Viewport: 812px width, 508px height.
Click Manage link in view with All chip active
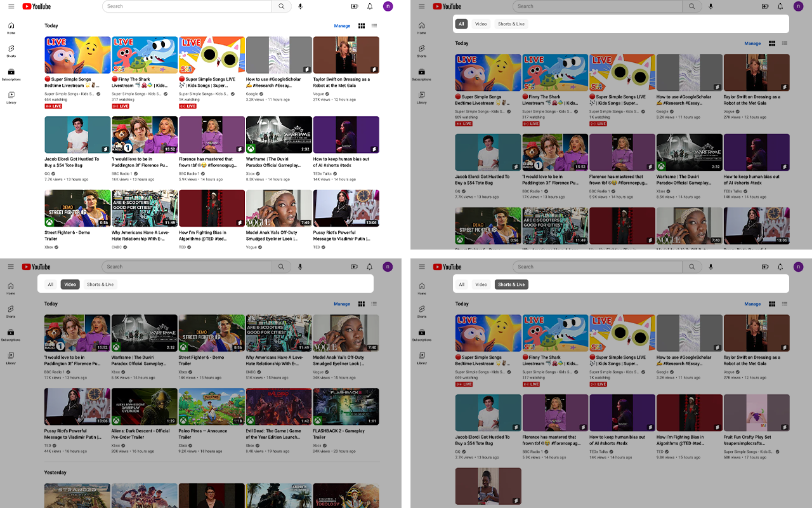pos(752,44)
